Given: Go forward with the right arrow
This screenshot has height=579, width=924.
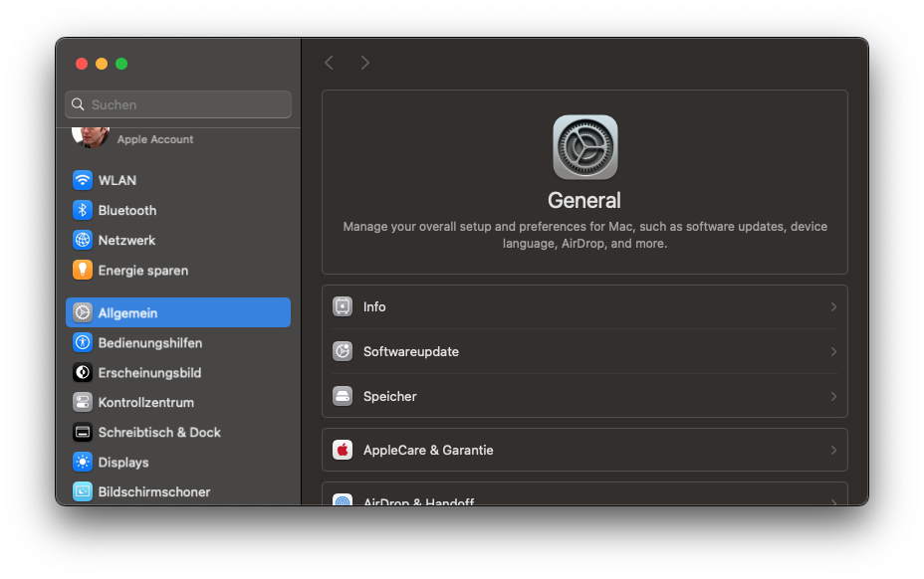Looking at the screenshot, I should tap(365, 63).
